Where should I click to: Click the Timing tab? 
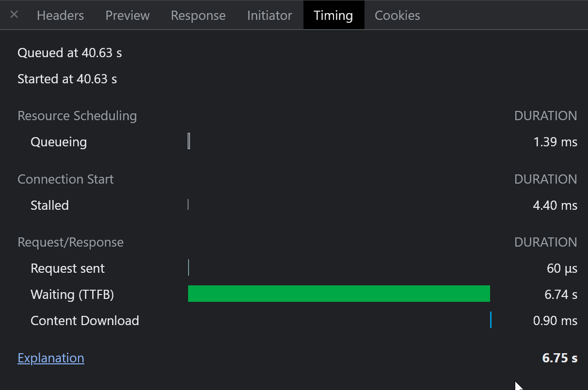point(334,16)
